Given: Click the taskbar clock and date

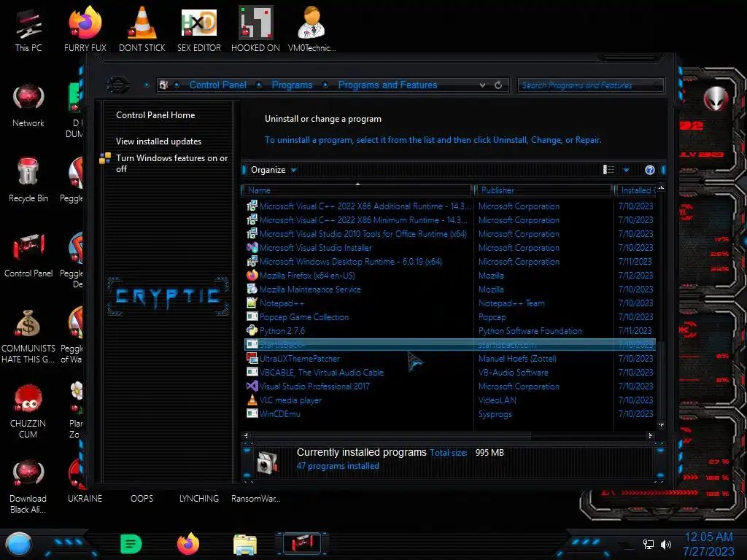Looking at the screenshot, I should [x=708, y=544].
